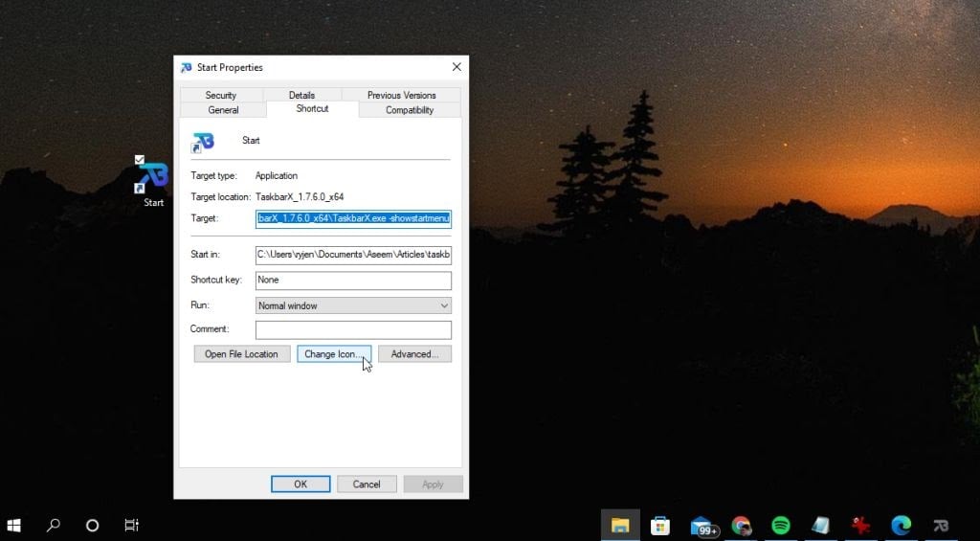Click the Cortana circle icon
The height and width of the screenshot is (541, 980).
pyautogui.click(x=93, y=526)
